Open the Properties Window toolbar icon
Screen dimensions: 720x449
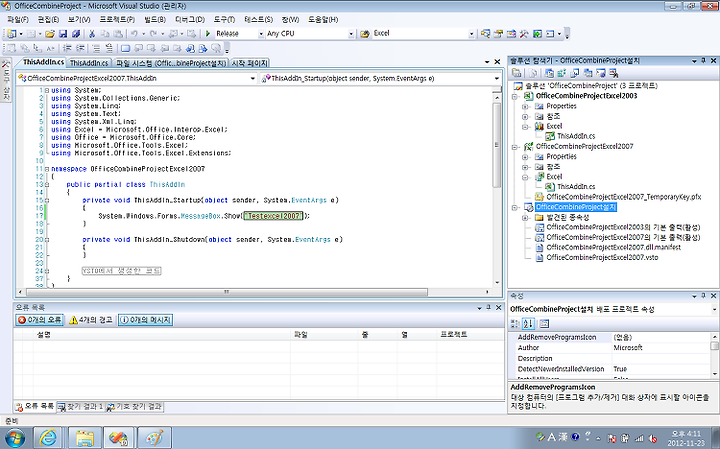[x=498, y=34]
